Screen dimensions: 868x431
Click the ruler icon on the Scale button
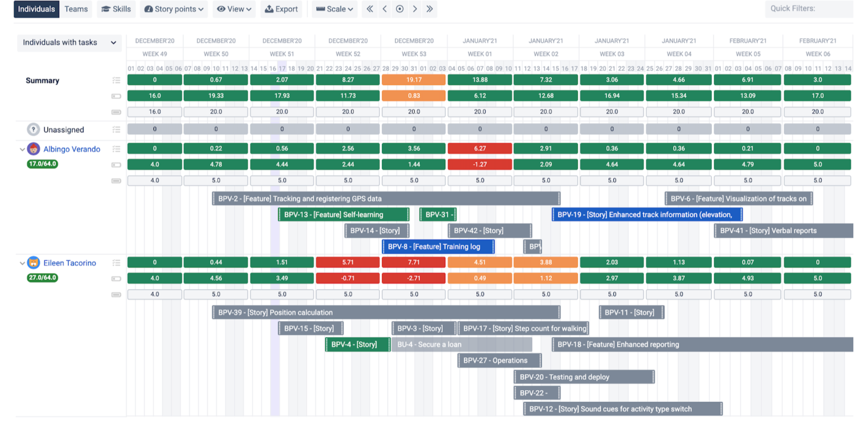click(x=320, y=9)
